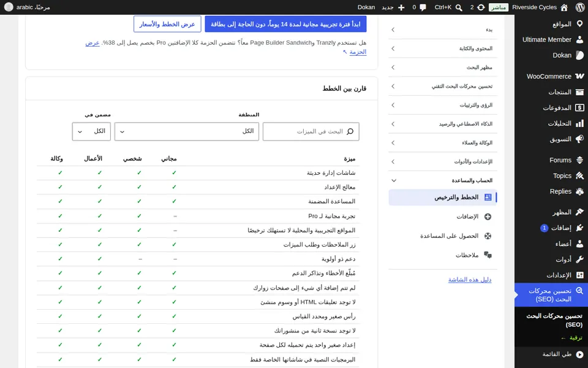Click the مجاني column header
Viewport: 588px width, 368px height.
coord(169,158)
